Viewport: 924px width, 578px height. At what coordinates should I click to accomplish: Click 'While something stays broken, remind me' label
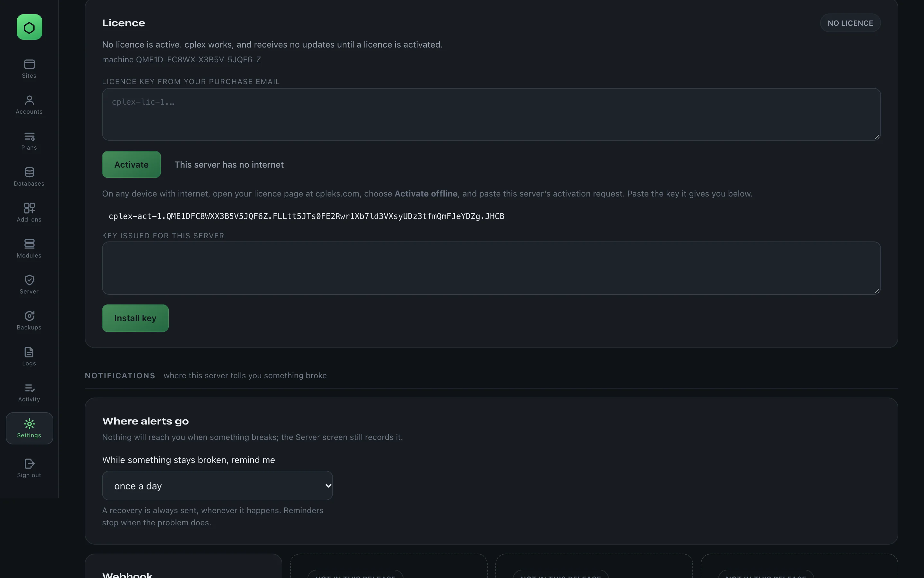coord(188,460)
